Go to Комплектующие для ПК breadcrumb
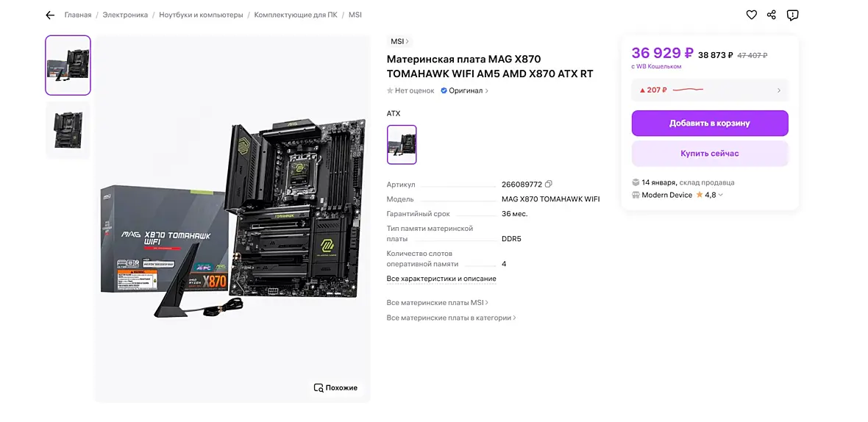Image resolution: width=868 pixels, height=422 pixels. (x=296, y=15)
